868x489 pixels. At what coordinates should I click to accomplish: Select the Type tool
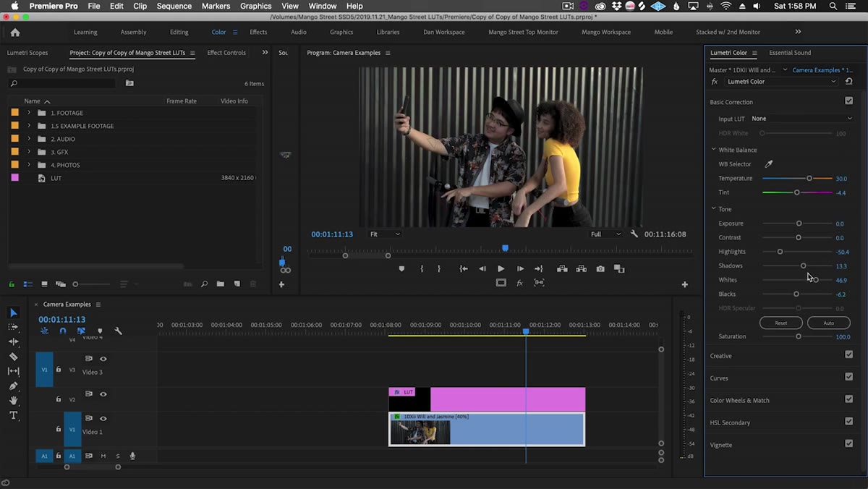(x=13, y=415)
